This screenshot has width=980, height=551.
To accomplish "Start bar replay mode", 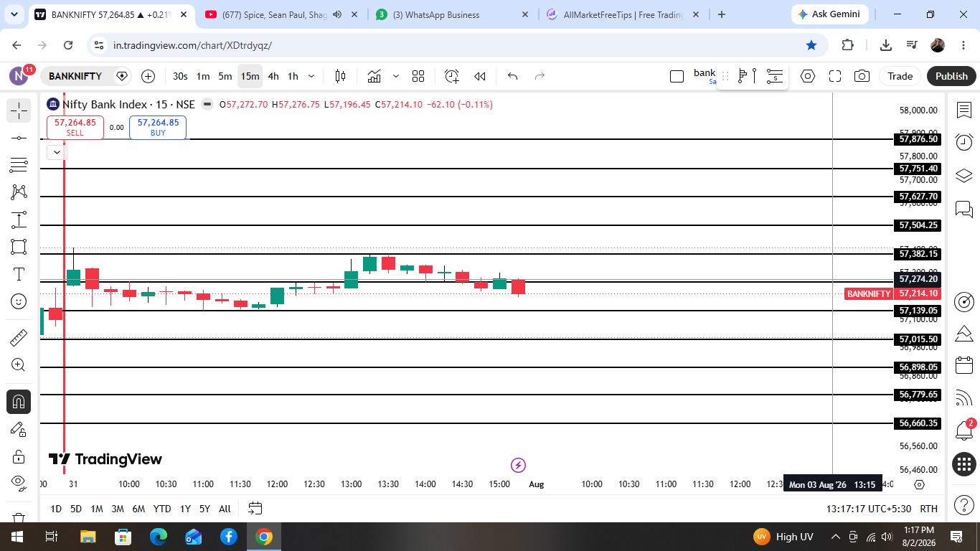I will click(x=480, y=76).
